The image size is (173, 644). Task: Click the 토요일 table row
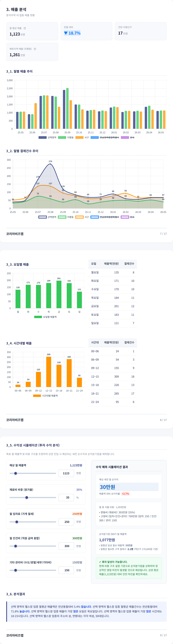pos(113,315)
